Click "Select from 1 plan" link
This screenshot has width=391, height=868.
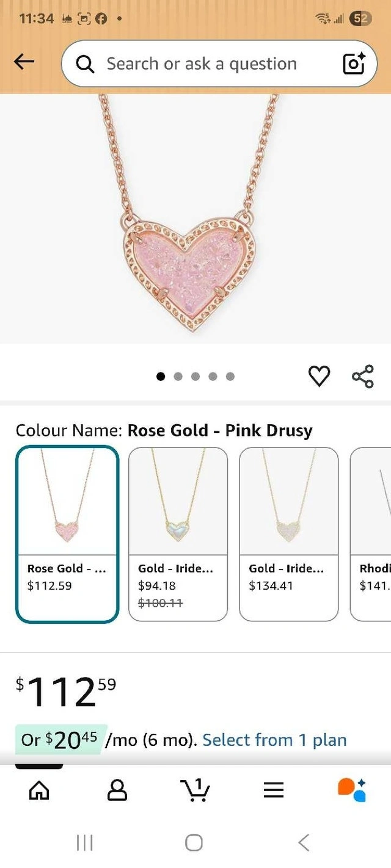pyautogui.click(x=274, y=740)
